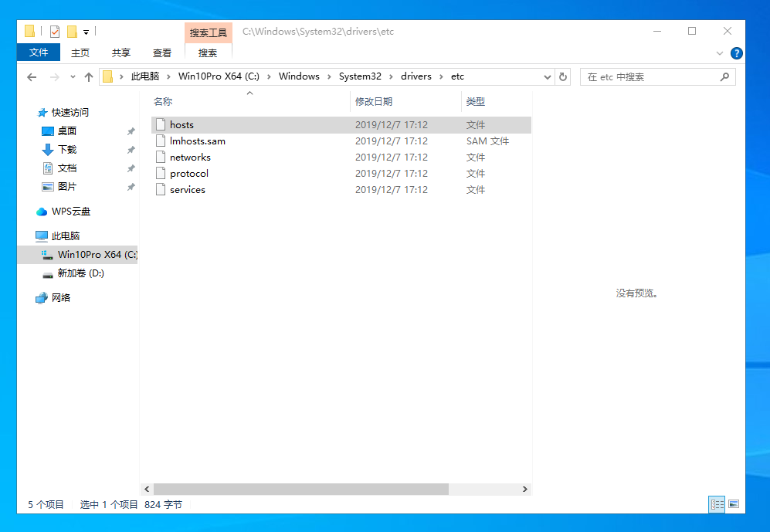The height and width of the screenshot is (532, 770).
Task: Click drivers breadcrumb segment
Action: click(x=416, y=76)
